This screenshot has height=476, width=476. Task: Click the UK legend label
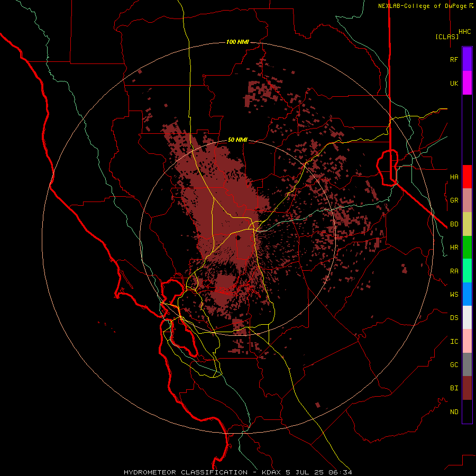pos(454,83)
